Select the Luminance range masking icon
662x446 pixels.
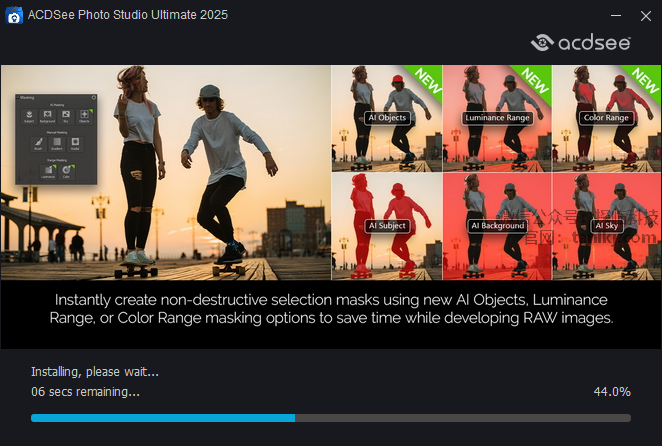pos(48,171)
